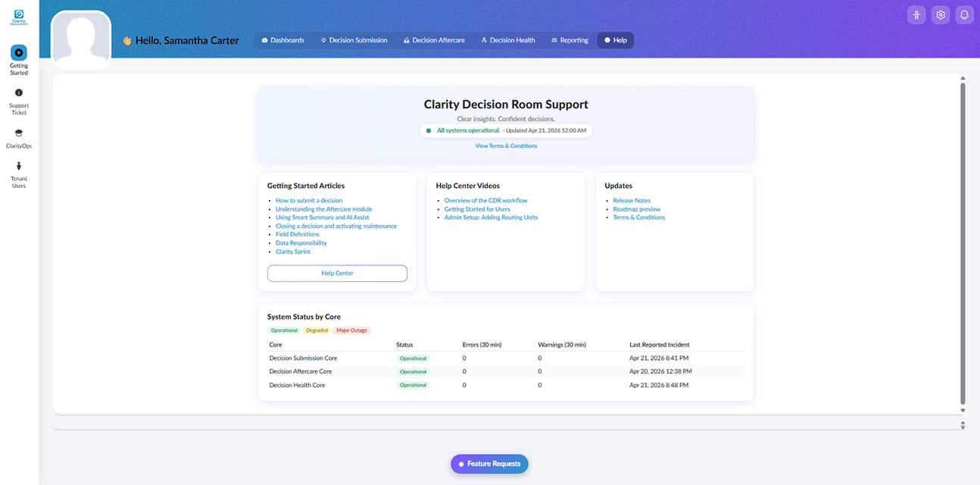Open the Data Responsibility article
This screenshot has height=485, width=980.
301,242
